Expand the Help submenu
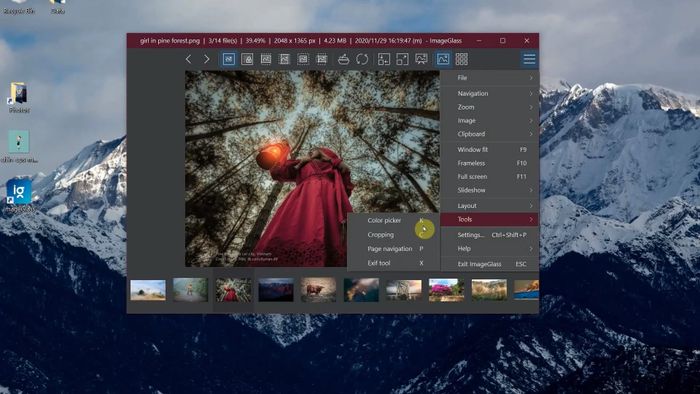 pos(490,249)
